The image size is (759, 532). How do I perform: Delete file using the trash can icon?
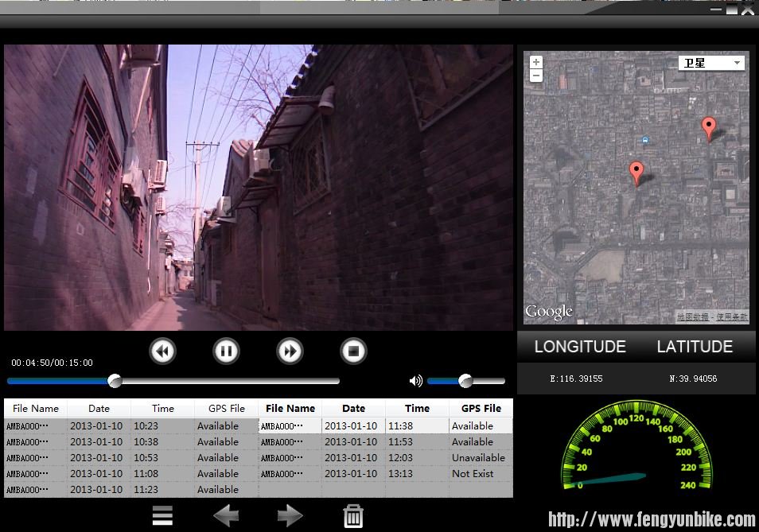353,516
